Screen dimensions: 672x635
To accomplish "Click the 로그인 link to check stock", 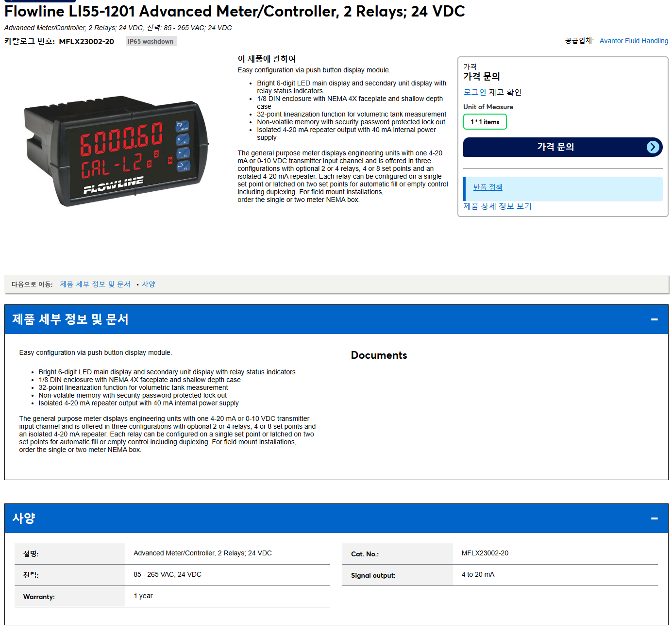I will (x=474, y=92).
